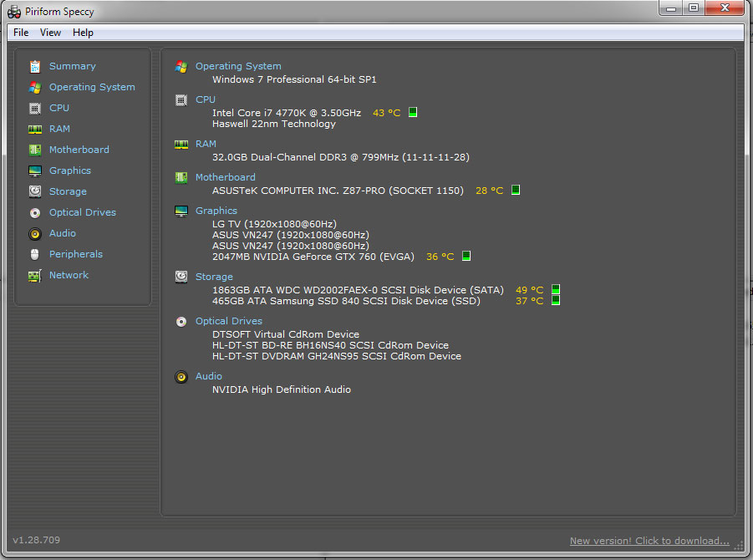This screenshot has height=560, width=753.
Task: Click the RAM heading link in summary
Action: (206, 144)
